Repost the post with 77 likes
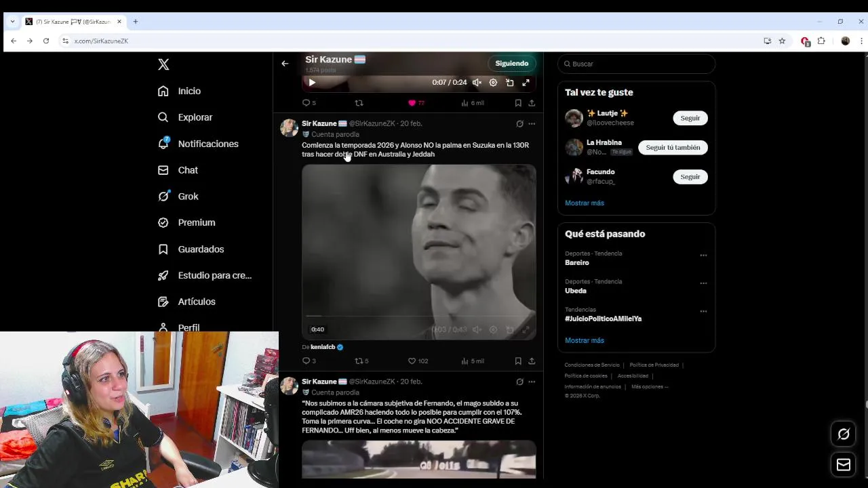 tap(359, 103)
